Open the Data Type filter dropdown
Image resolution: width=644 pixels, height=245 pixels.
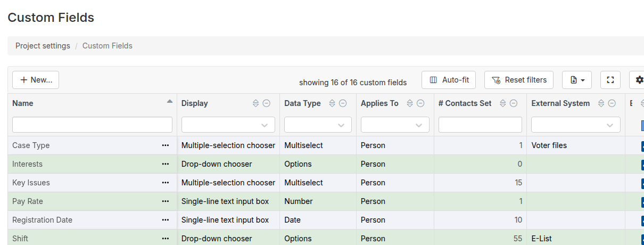click(318, 125)
